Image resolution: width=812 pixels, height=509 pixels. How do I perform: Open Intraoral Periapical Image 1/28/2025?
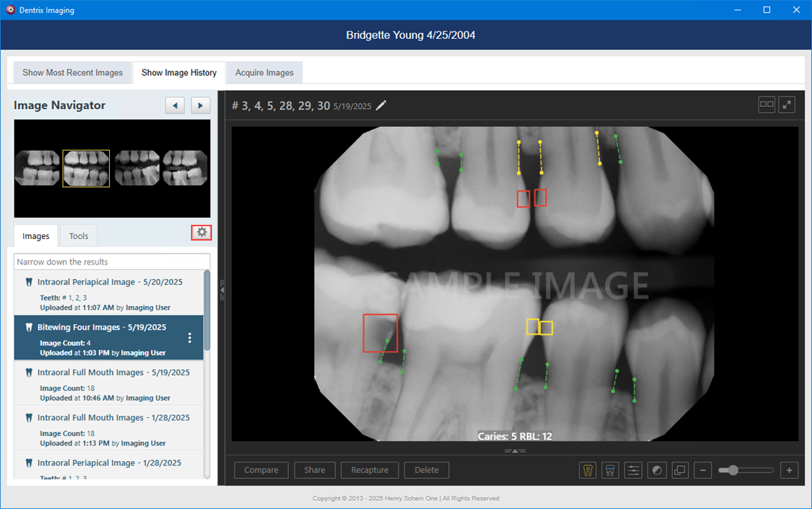(109, 465)
